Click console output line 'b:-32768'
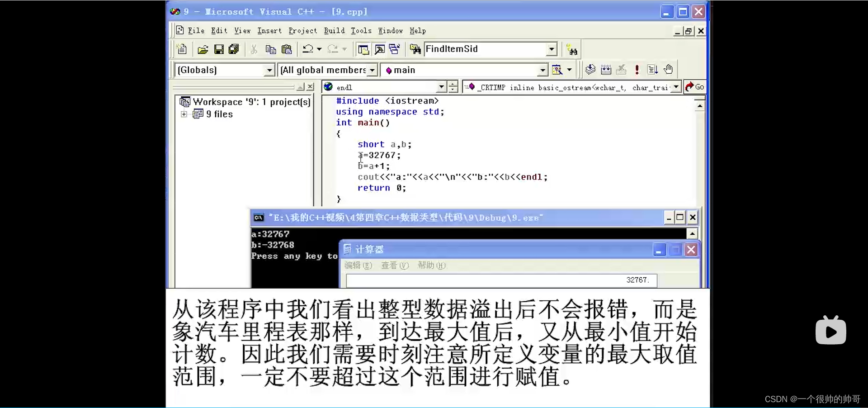Viewport: 868px width, 408px height. (273, 245)
